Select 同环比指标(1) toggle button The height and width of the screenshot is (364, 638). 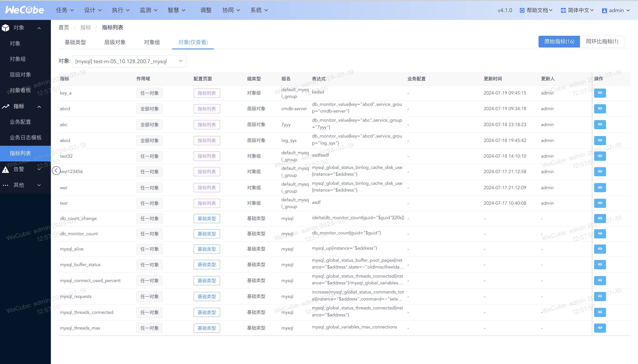pos(602,42)
